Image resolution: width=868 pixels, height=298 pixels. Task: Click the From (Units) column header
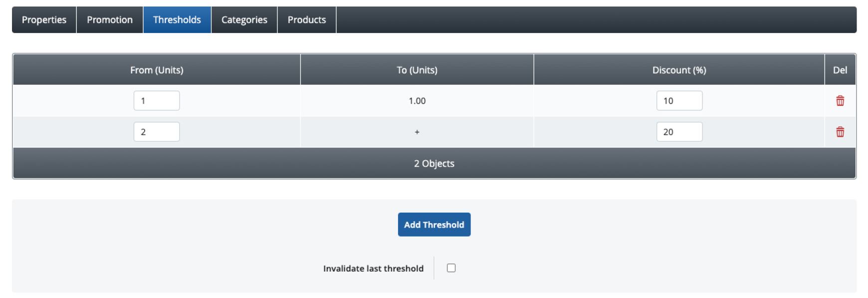(157, 70)
